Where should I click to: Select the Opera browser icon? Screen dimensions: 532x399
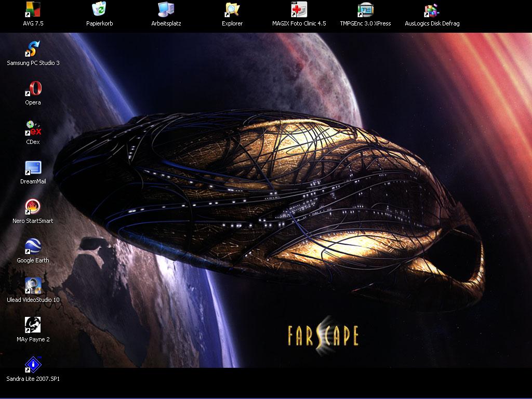[x=33, y=89]
